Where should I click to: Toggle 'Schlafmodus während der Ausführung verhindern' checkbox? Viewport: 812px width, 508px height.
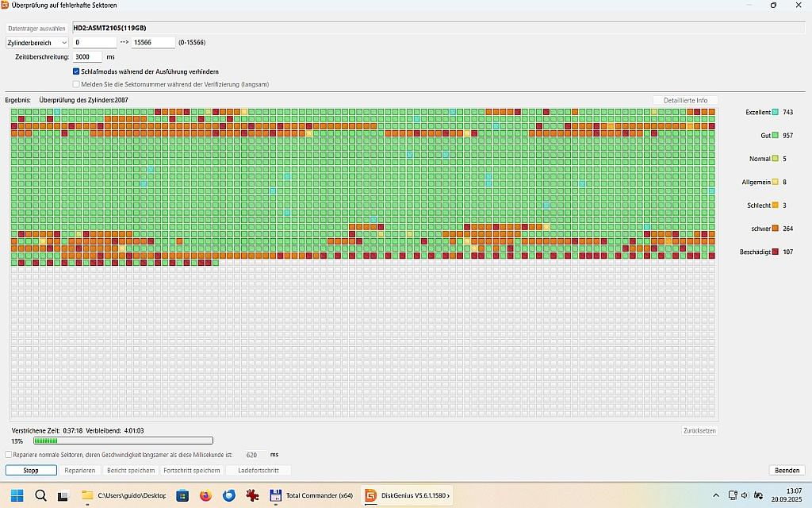point(76,71)
